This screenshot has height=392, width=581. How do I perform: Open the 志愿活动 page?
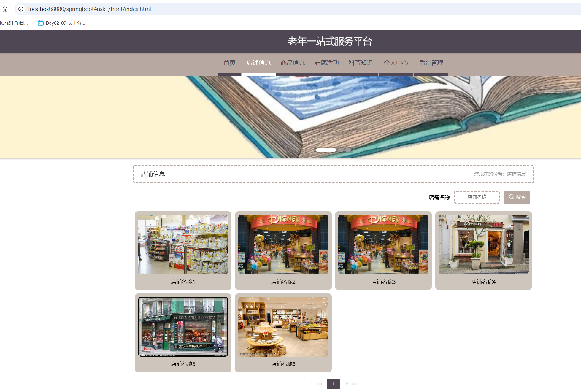(x=326, y=63)
